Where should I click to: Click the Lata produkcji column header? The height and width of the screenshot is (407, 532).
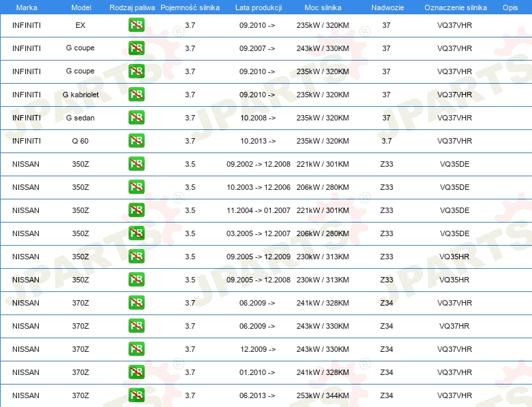click(x=259, y=7)
